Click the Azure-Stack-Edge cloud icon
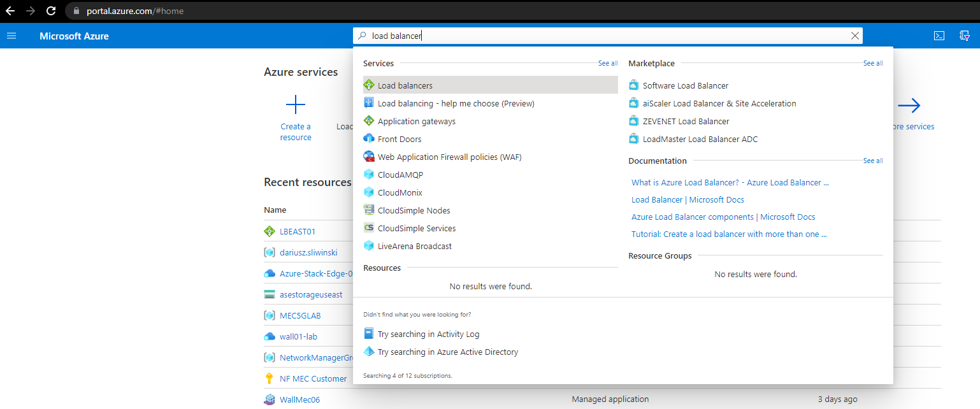Screen dimensions: 980x409 [x=269, y=273]
